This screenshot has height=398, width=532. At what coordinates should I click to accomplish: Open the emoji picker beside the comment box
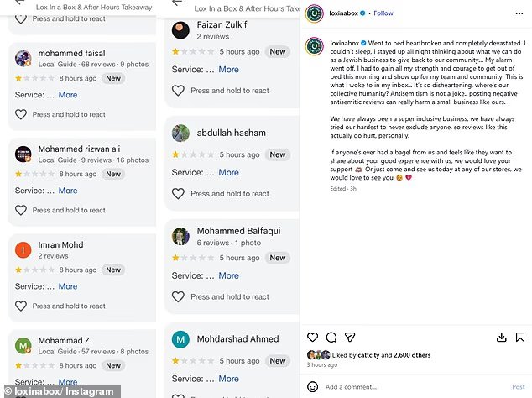[313, 387]
